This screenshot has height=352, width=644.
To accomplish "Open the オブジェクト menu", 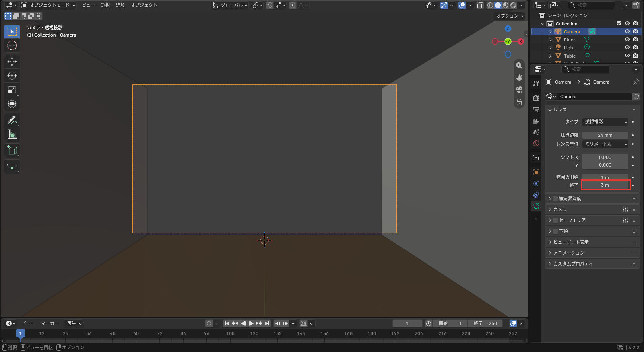I will click(x=144, y=5).
